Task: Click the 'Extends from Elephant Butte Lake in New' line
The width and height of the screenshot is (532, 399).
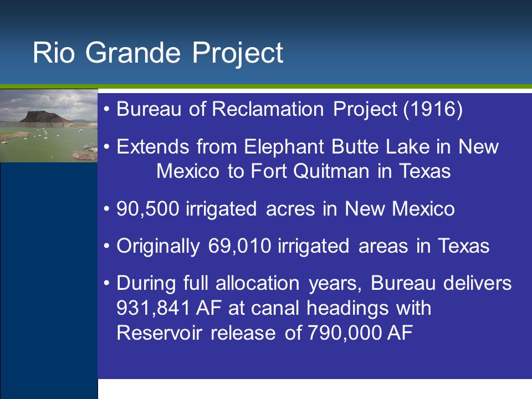Action: point(308,147)
